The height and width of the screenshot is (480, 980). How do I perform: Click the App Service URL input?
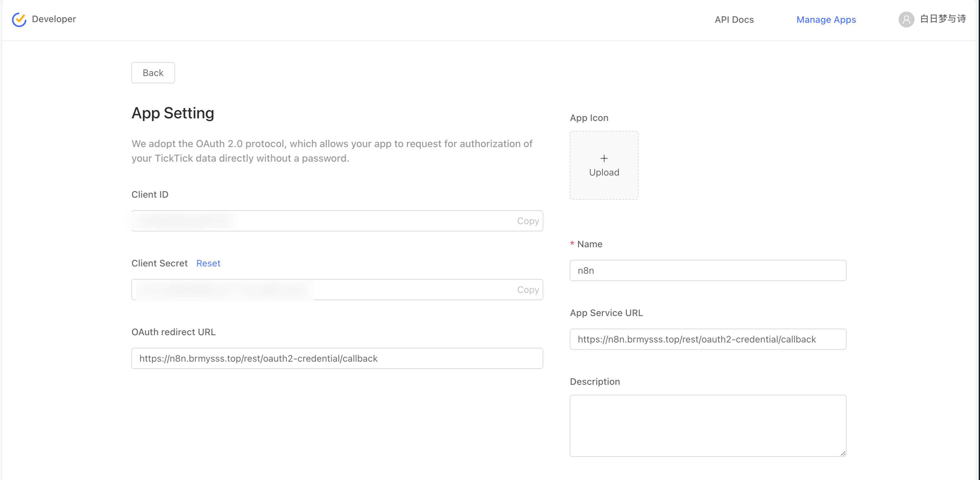[708, 340]
